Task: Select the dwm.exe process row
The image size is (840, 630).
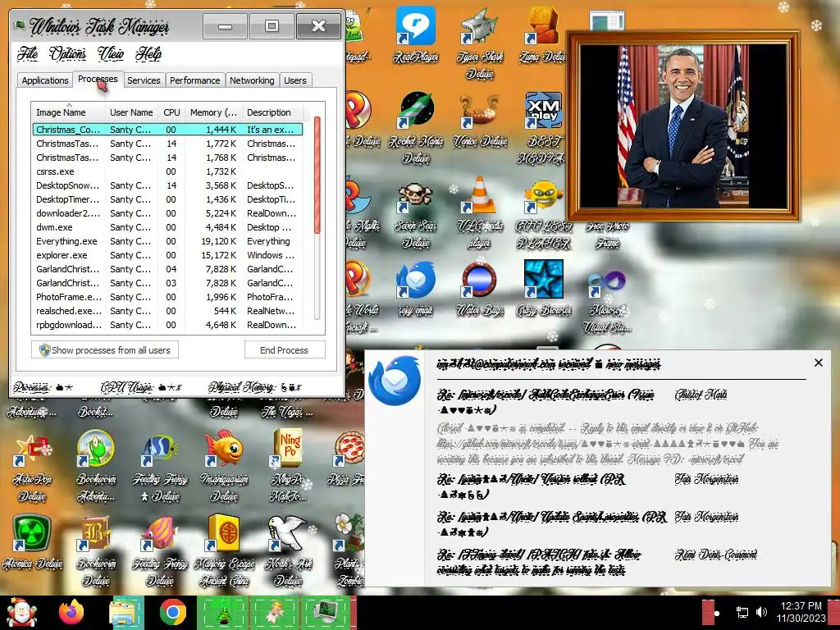Action: 167,227
